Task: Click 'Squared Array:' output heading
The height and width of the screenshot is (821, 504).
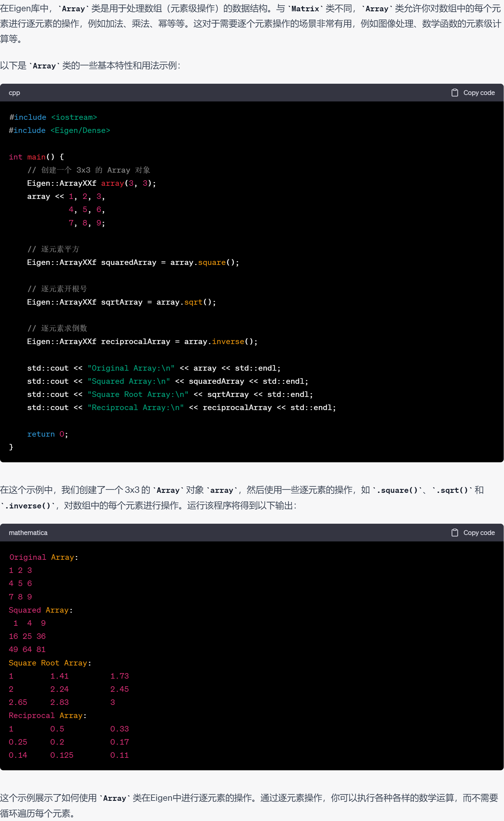Action: [x=41, y=610]
